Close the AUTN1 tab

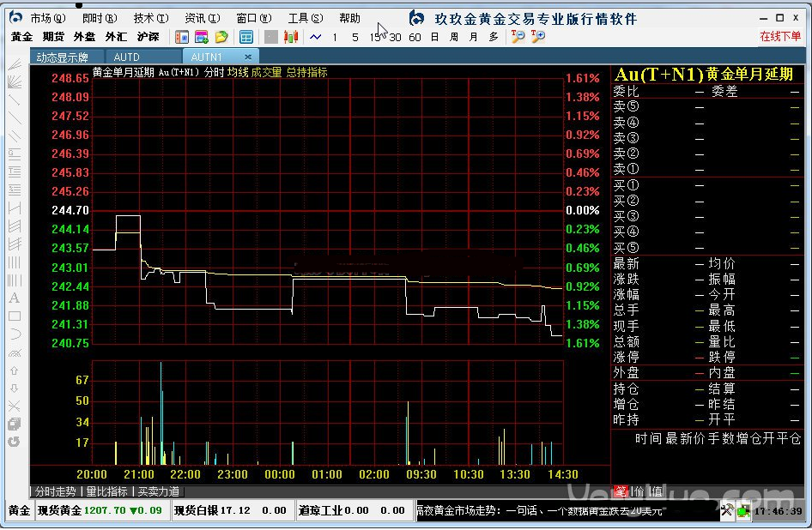[x=248, y=57]
